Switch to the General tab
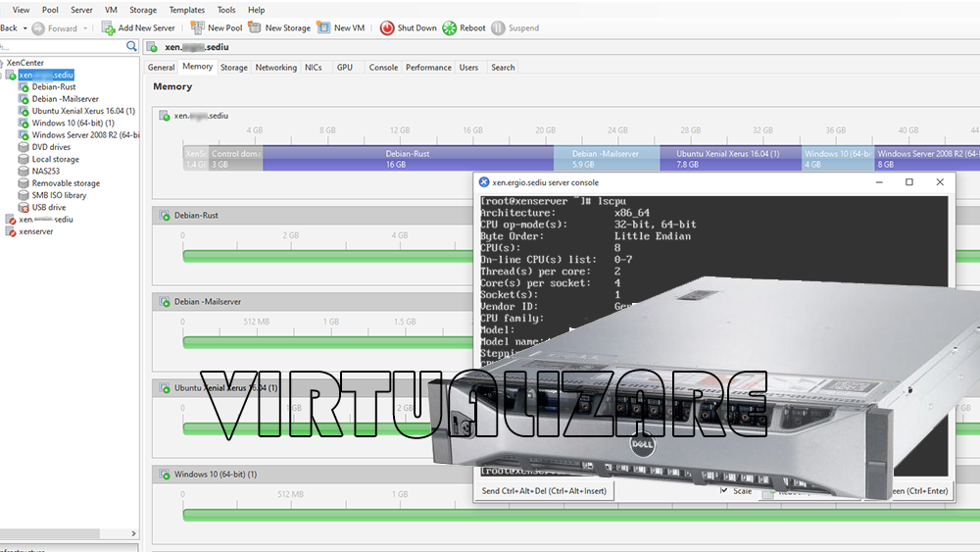The width and height of the screenshot is (980, 552). (162, 68)
